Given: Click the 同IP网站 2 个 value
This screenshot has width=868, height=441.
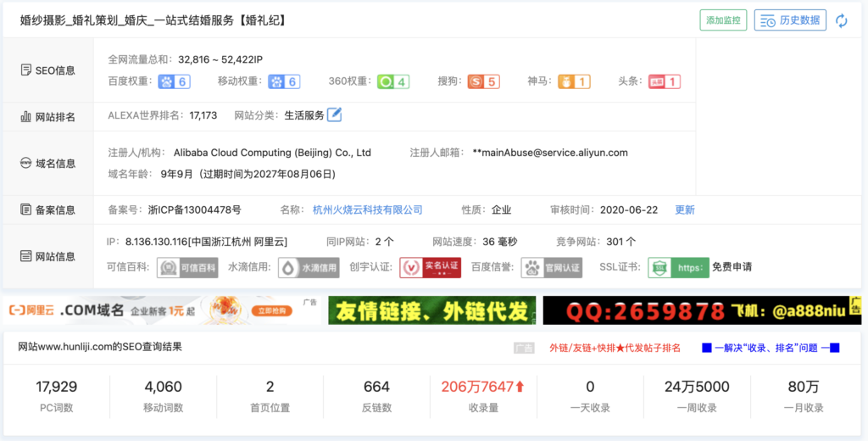Looking at the screenshot, I should point(385,242).
